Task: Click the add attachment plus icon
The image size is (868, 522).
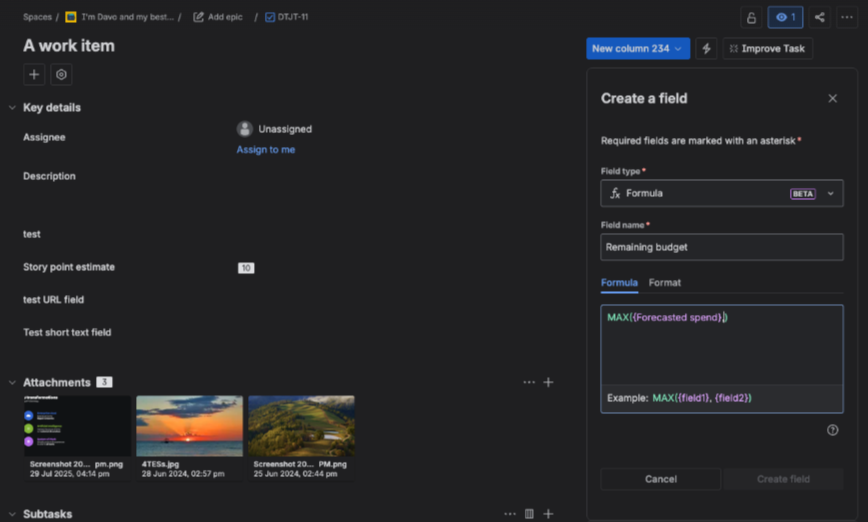Action: point(548,383)
